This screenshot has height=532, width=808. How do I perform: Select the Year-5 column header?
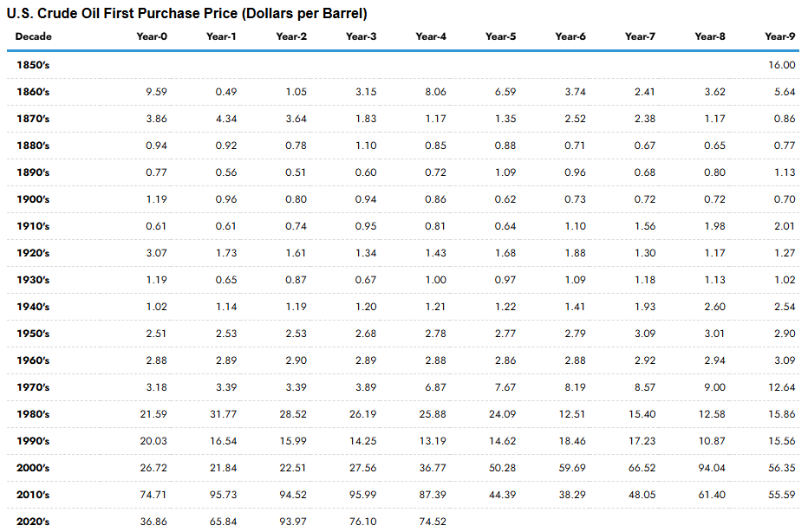[500, 36]
